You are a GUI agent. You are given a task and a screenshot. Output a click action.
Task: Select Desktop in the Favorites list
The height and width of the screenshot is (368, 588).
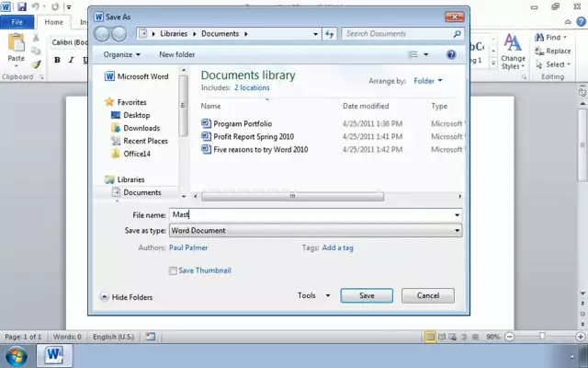tap(137, 115)
